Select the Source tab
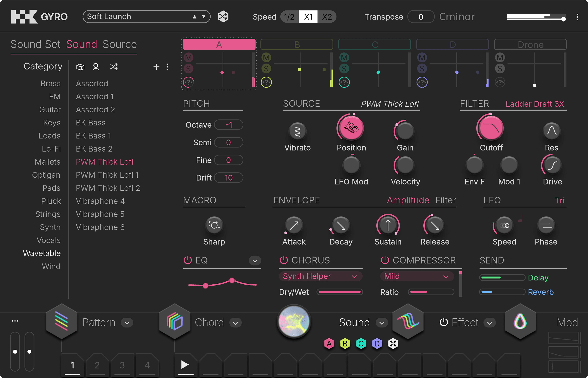This screenshot has height=378, width=588. 120,44
